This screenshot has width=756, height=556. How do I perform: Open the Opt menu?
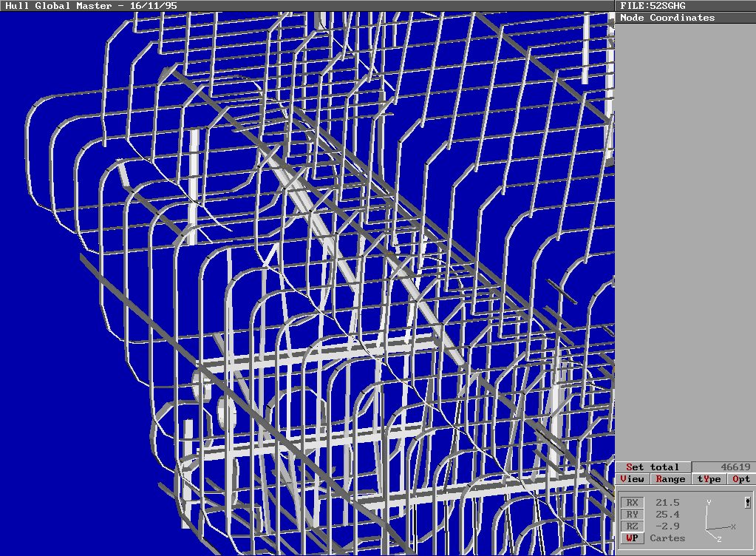741,478
